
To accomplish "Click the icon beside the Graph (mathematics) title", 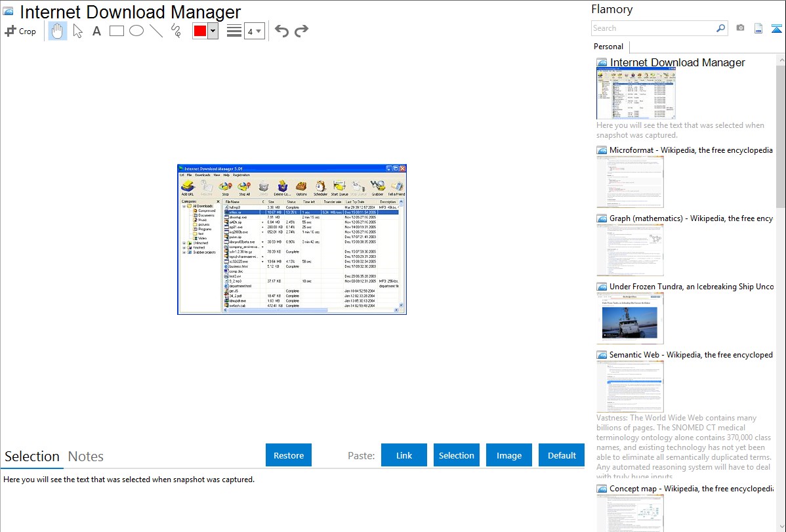I will [x=602, y=218].
